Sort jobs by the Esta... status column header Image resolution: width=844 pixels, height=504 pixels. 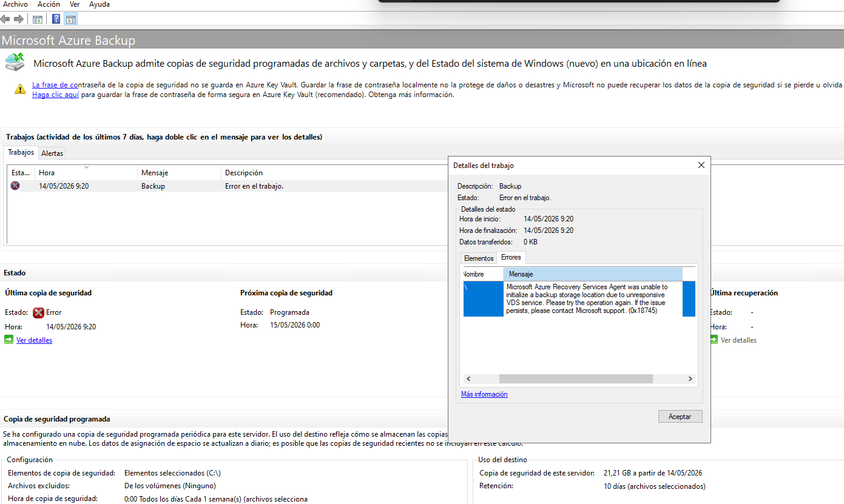click(x=21, y=173)
